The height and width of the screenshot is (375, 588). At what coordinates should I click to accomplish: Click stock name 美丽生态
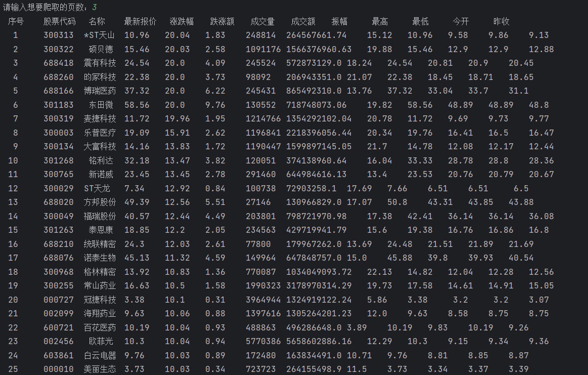pos(100,369)
